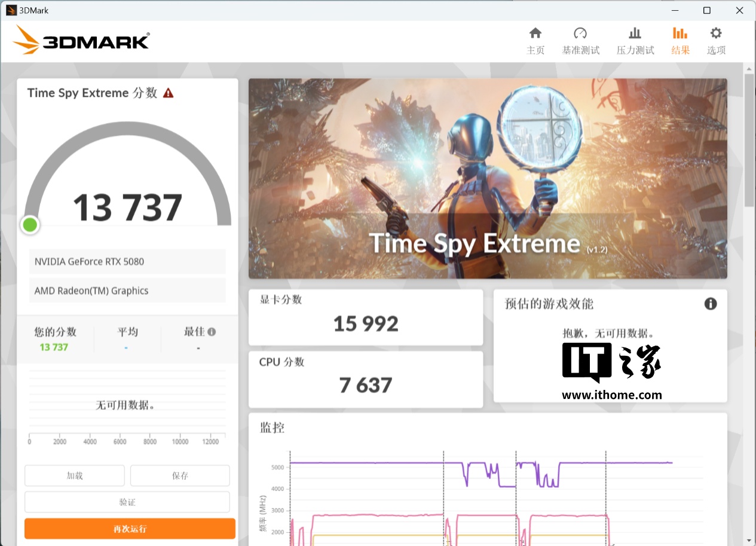Image resolution: width=756 pixels, height=546 pixels.
Task: Click info icon next to 最佳
Action: (x=212, y=332)
